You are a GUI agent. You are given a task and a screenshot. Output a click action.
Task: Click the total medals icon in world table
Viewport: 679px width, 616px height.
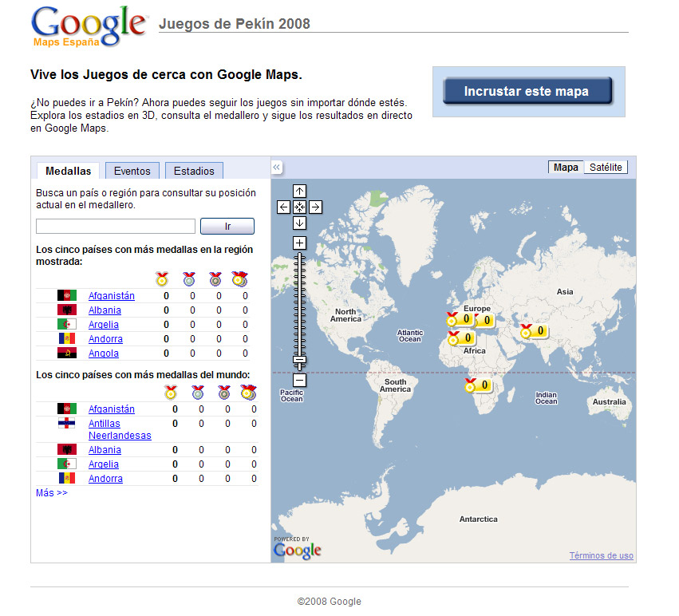pos(249,393)
